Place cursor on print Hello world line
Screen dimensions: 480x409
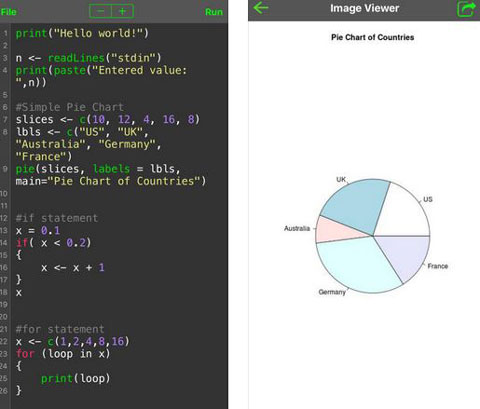click(82, 33)
